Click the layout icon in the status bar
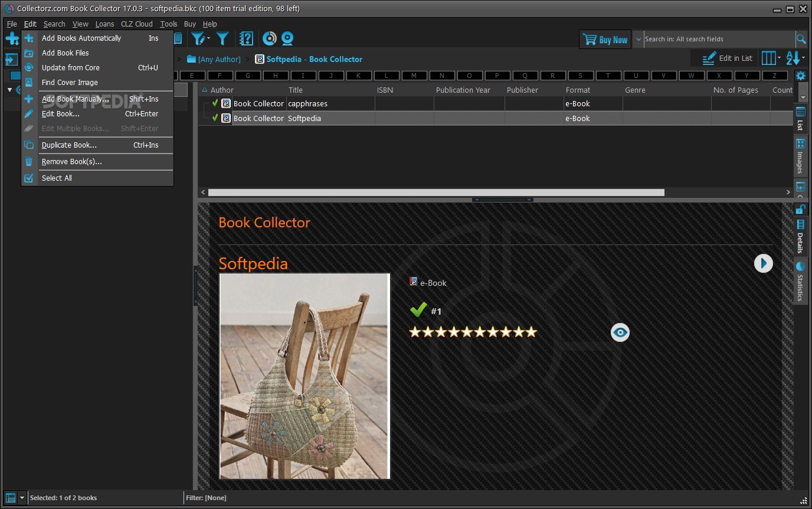Viewport: 812px width, 509px height. tap(11, 498)
